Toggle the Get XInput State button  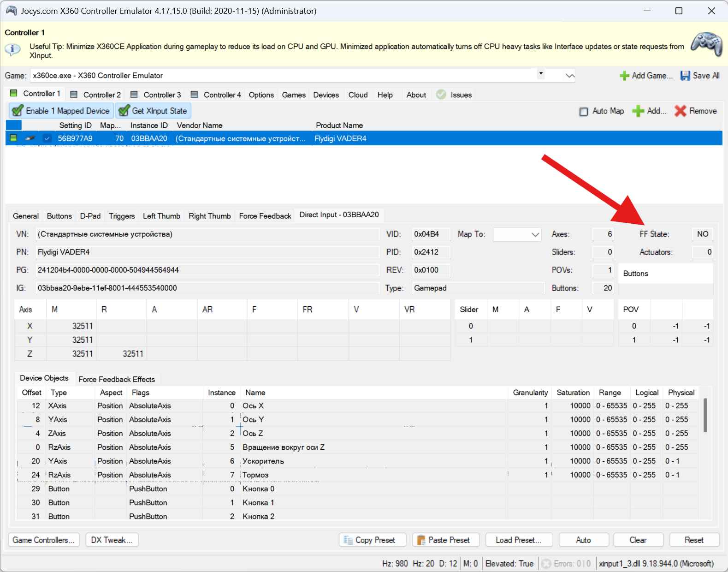(x=153, y=111)
